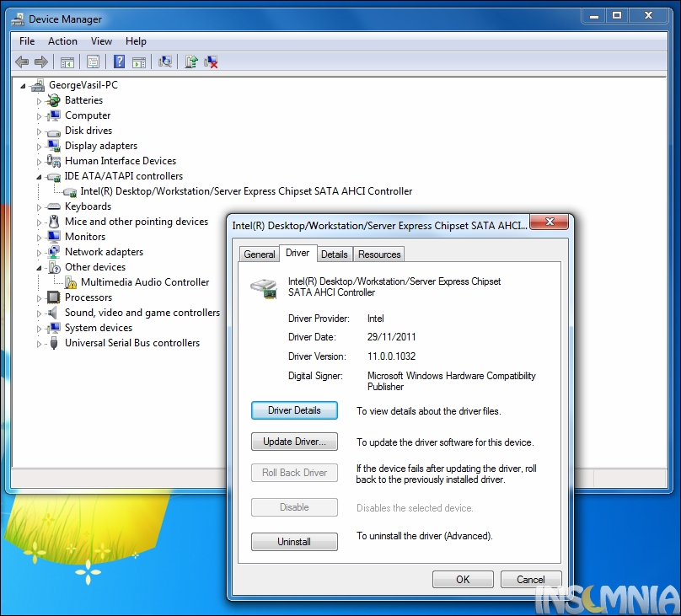Click the Universal Serial Bus controllers icon

54,343
